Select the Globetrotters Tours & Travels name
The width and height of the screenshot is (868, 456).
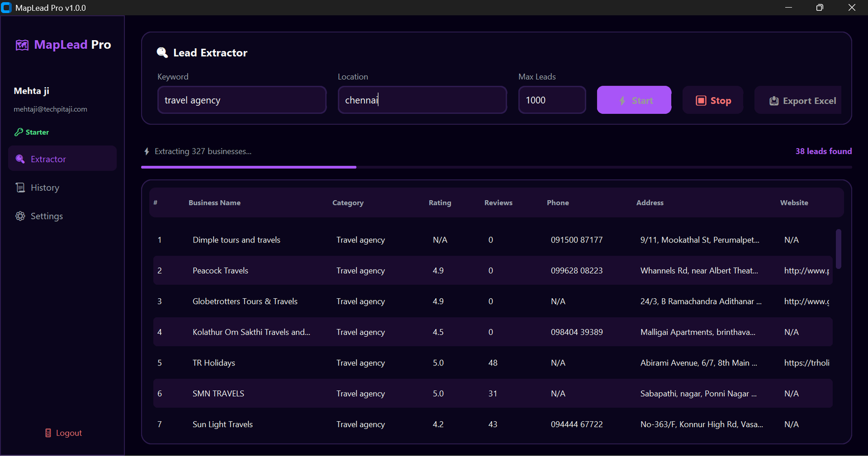click(x=245, y=301)
